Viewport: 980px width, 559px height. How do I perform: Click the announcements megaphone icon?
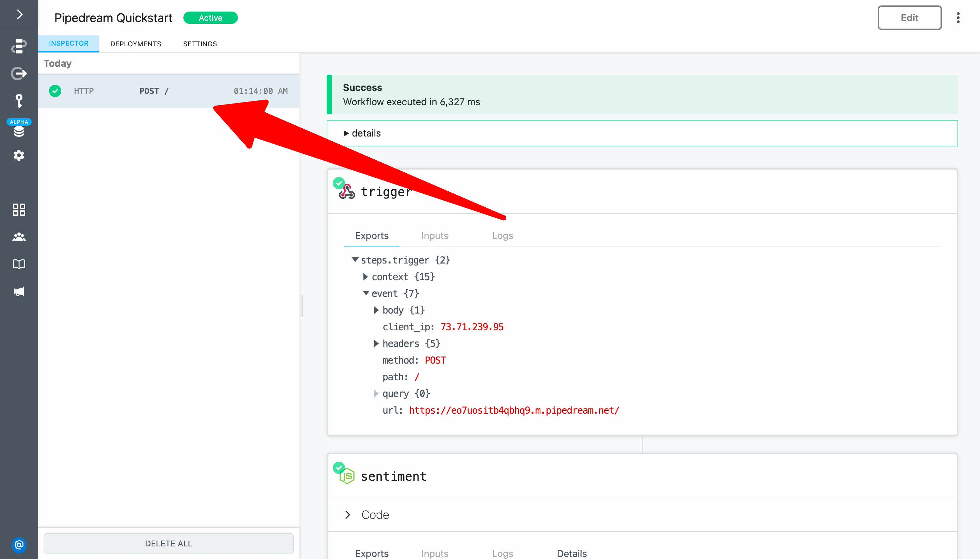tap(19, 291)
